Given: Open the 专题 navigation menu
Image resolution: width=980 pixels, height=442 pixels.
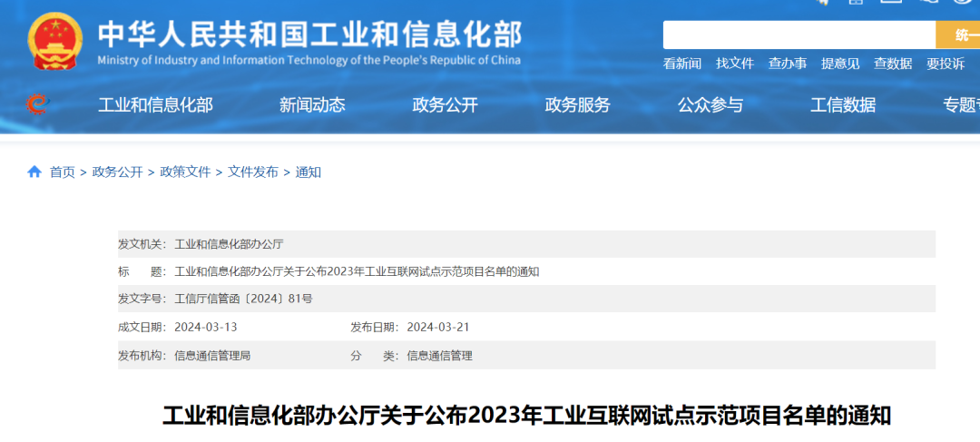Looking at the screenshot, I should tap(961, 105).
